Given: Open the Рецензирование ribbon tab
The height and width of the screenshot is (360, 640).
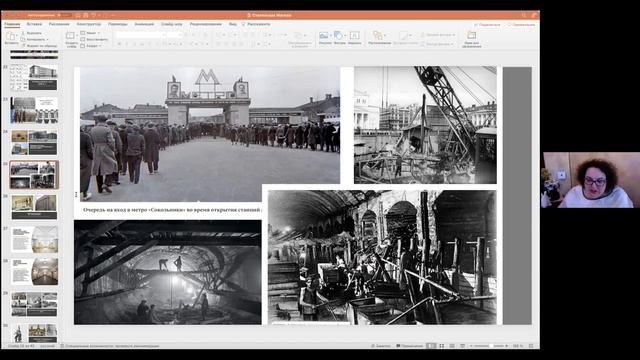Looking at the screenshot, I should pos(206,24).
